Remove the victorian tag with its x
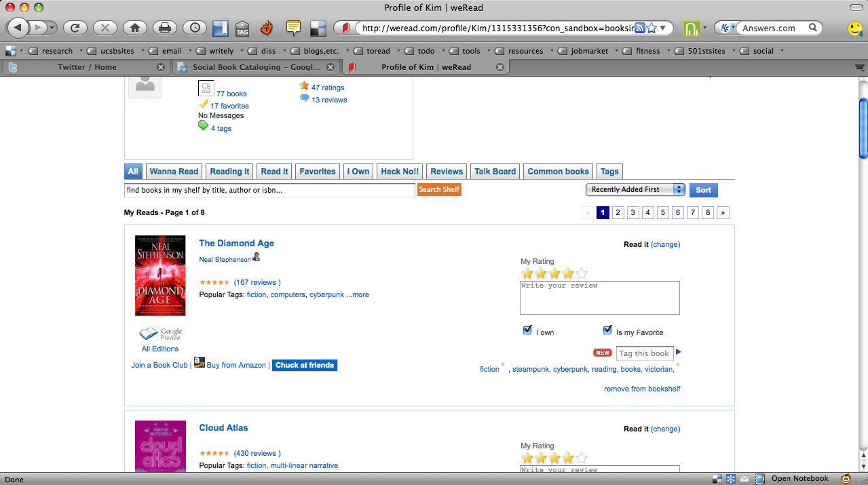 pyautogui.click(x=678, y=364)
